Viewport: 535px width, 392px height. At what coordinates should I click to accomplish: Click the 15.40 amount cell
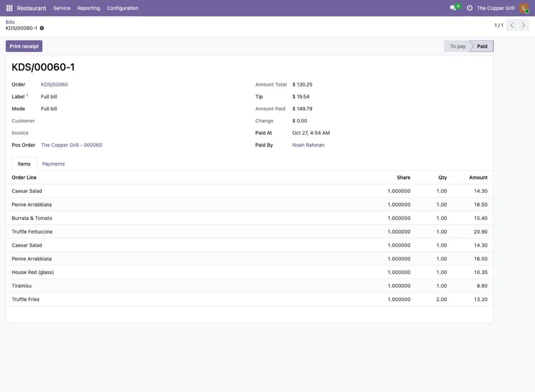click(x=480, y=218)
